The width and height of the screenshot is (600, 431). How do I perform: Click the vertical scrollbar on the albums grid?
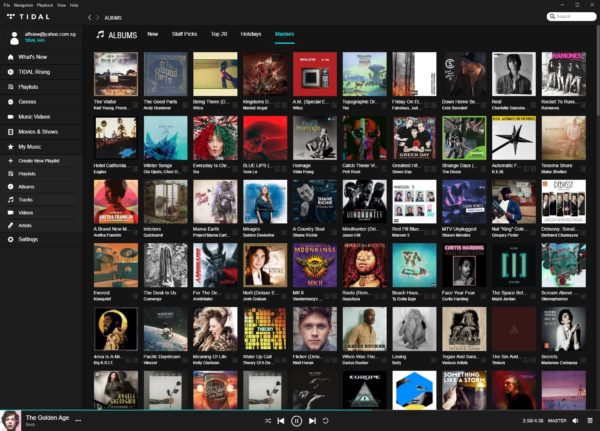(x=598, y=71)
